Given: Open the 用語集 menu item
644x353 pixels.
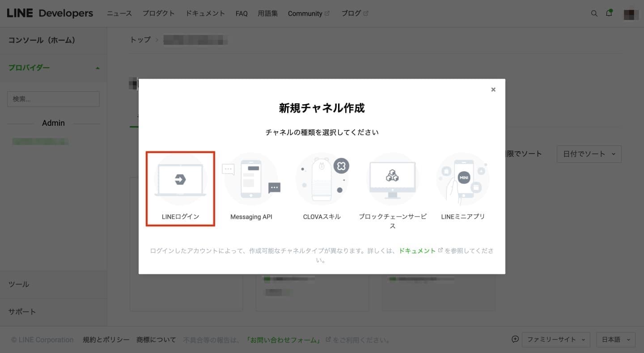Looking at the screenshot, I should (268, 13).
